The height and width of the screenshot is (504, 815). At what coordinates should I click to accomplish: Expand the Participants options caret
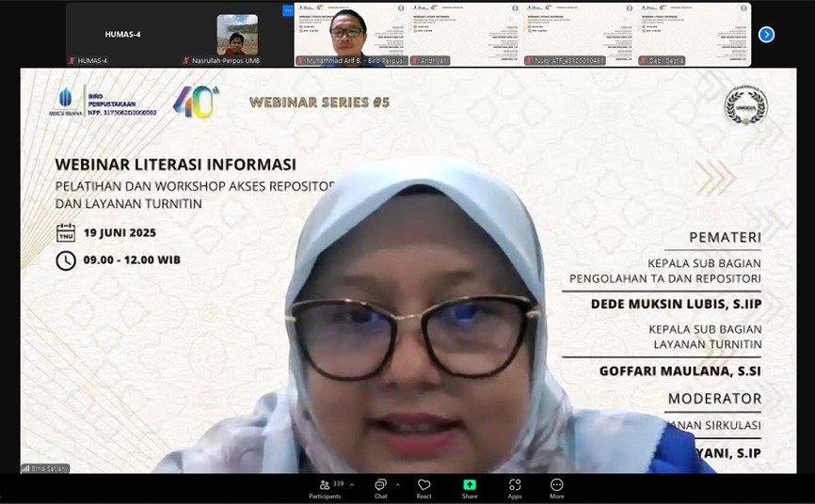click(352, 484)
